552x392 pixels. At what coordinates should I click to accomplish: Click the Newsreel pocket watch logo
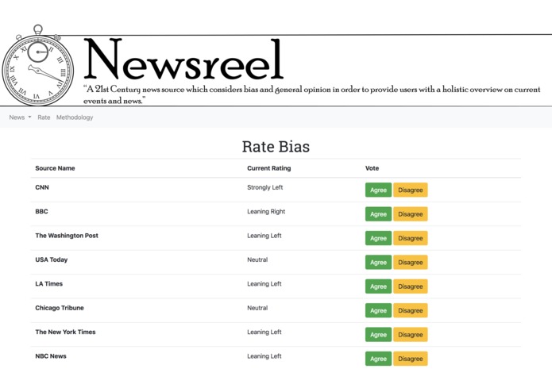point(38,65)
